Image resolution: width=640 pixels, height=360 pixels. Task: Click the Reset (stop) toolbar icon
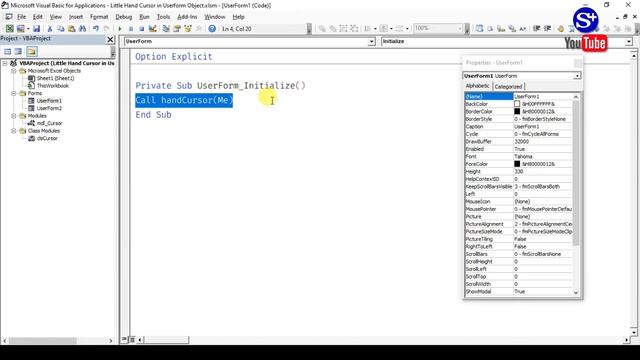(142, 29)
